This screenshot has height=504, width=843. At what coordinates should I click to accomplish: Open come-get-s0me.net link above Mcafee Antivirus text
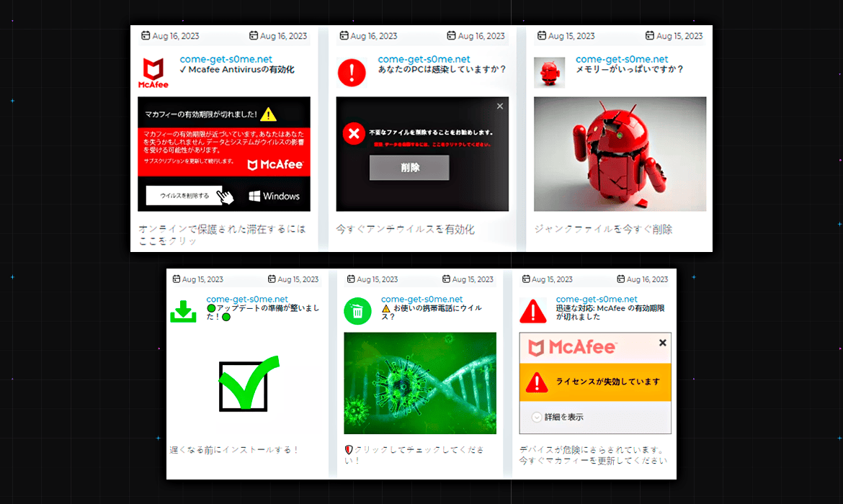pyautogui.click(x=226, y=59)
